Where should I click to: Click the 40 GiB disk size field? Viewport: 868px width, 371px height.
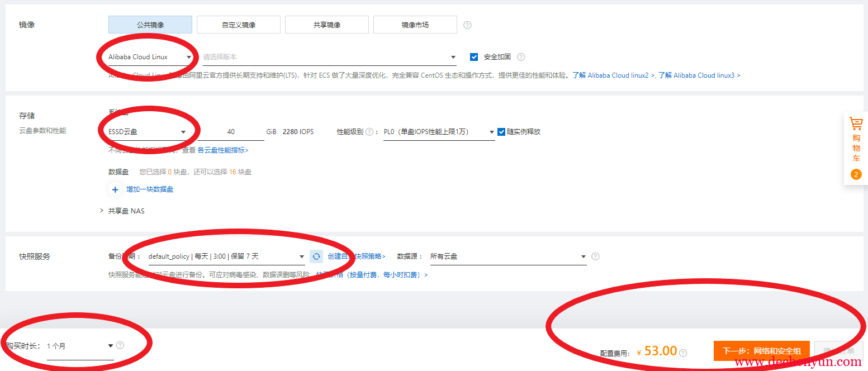coord(231,132)
